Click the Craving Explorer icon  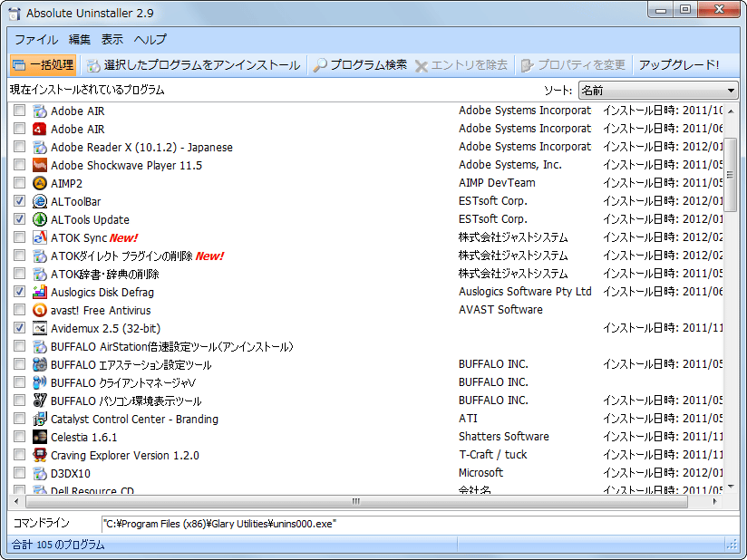pyautogui.click(x=40, y=455)
